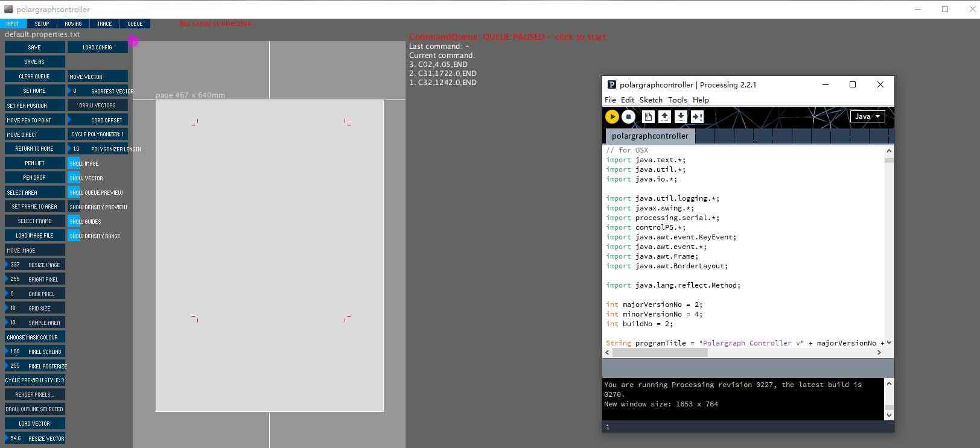Viewport: 980px width, 448px height.
Task: Click CYCLE PREVIEW STYLE button
Action: (x=34, y=380)
